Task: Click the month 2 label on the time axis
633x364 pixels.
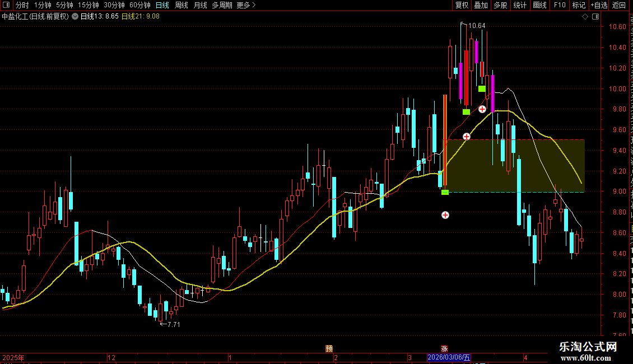Action: tap(336, 357)
